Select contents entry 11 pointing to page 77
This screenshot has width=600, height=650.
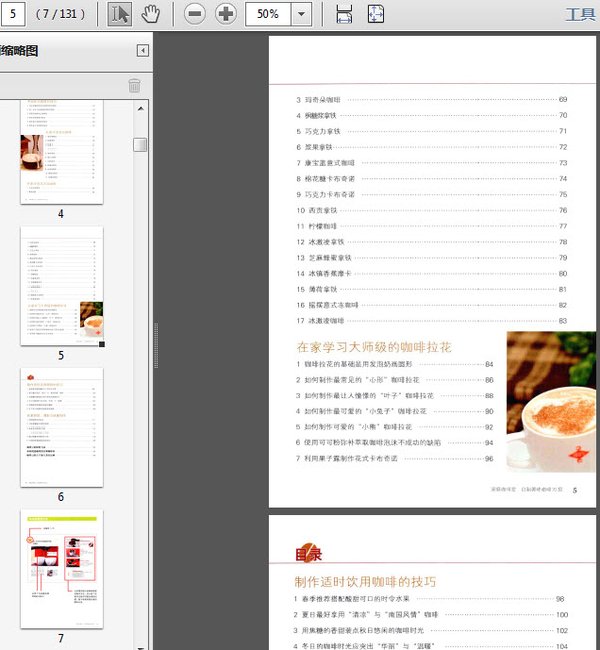click(431, 226)
